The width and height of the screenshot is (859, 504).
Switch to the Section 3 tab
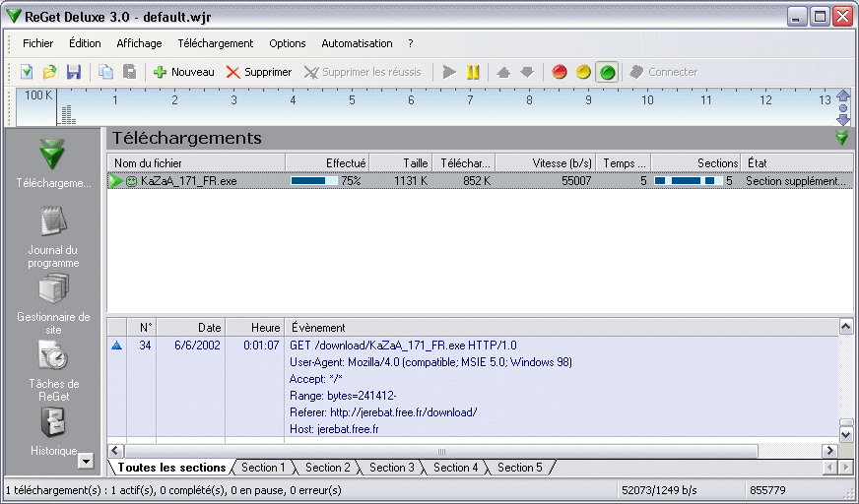(392, 468)
